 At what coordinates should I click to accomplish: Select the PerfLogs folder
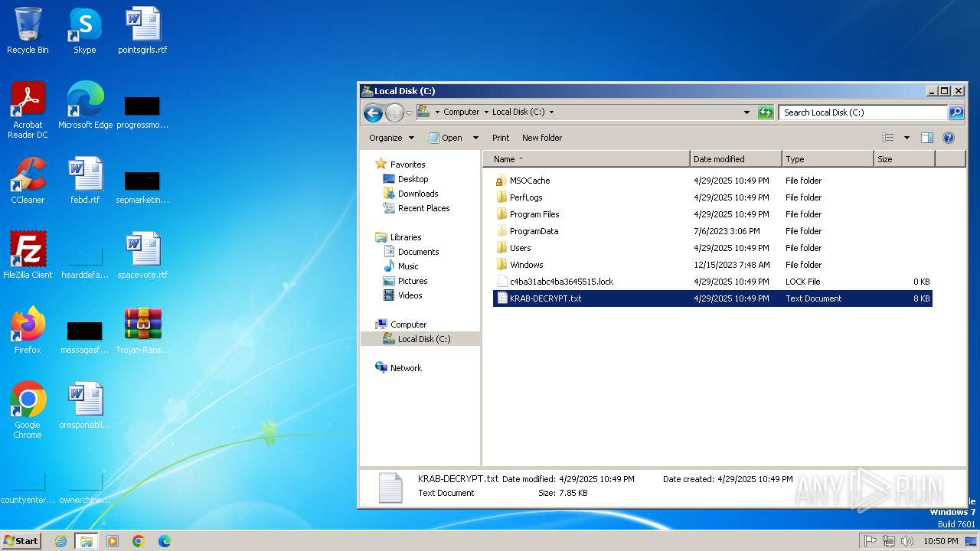tap(713, 197)
